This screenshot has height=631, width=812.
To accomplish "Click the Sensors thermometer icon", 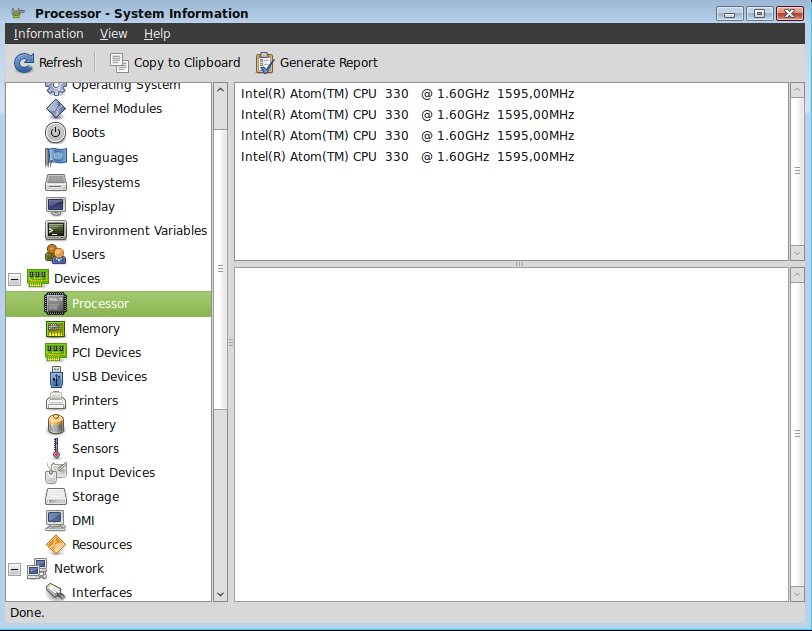I will (x=56, y=449).
